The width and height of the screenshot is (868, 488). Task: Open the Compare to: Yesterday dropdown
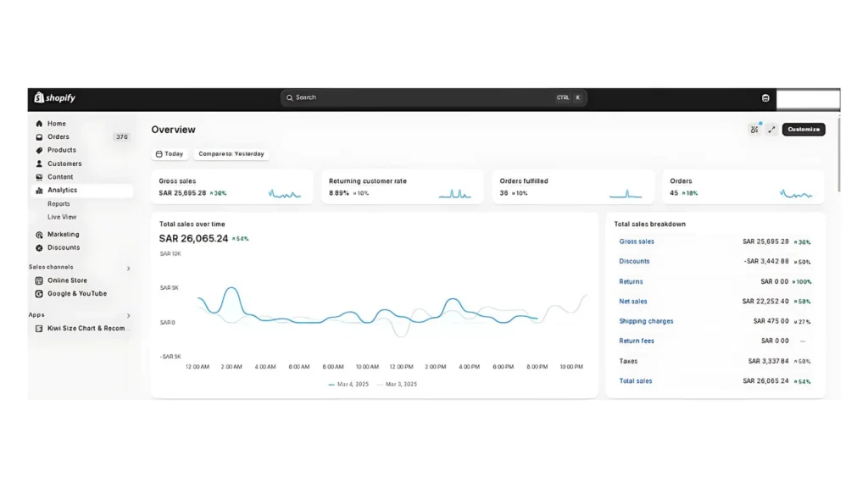231,154
